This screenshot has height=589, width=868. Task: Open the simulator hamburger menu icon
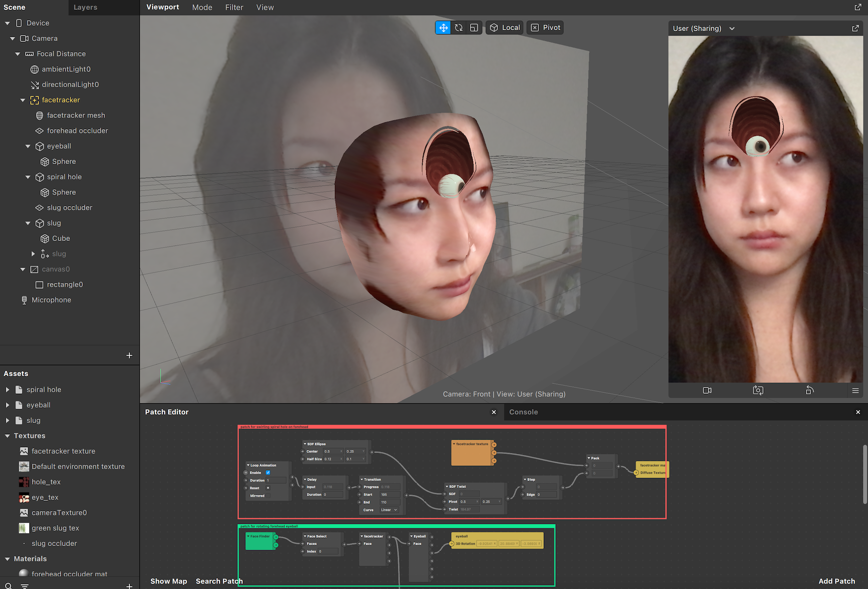click(x=855, y=390)
